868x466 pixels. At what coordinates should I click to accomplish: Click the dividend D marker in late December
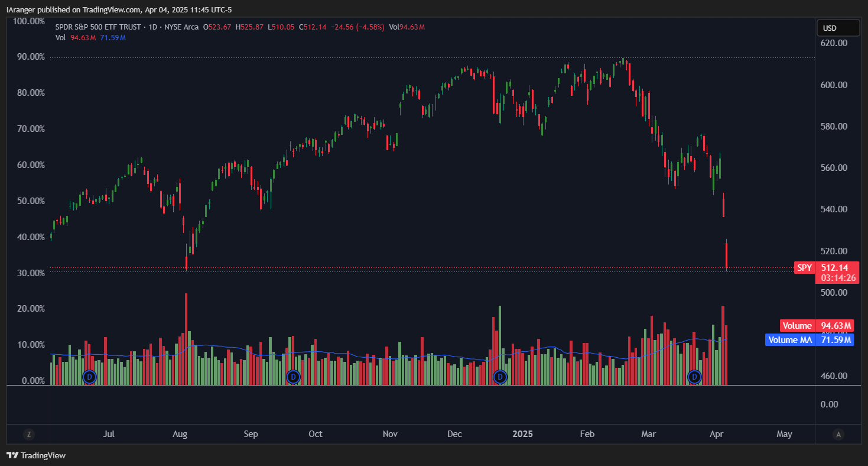pyautogui.click(x=500, y=376)
